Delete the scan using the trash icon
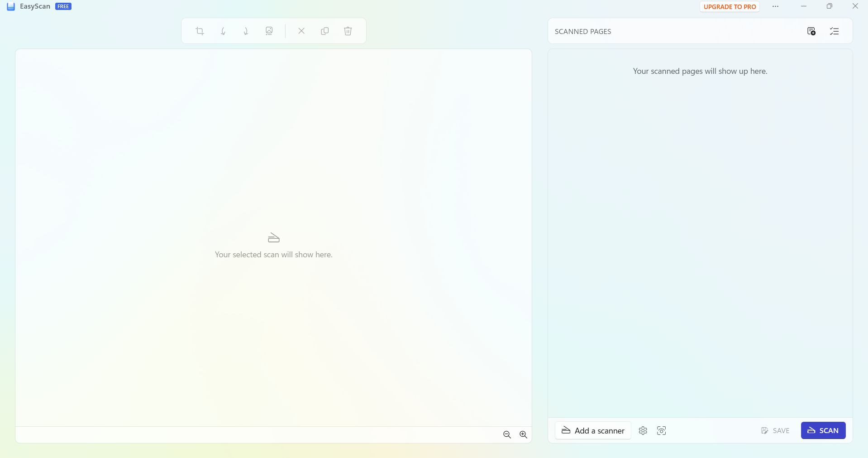 (348, 31)
